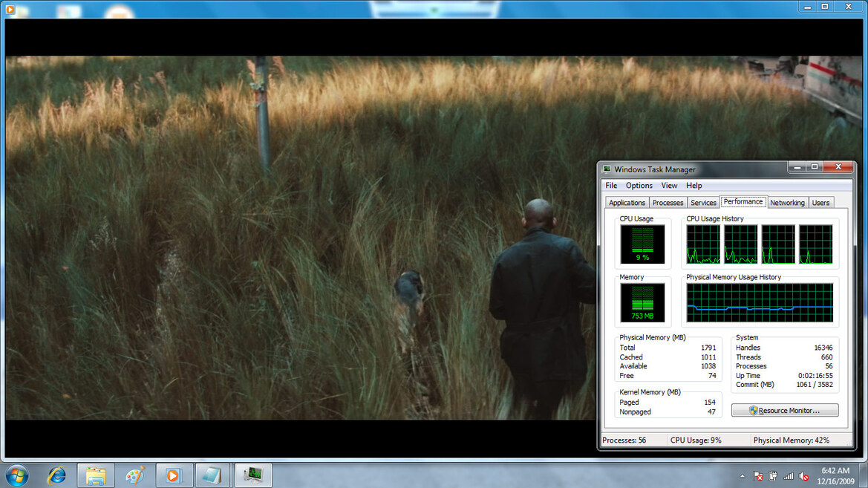Switch to the Processes tab

click(668, 203)
